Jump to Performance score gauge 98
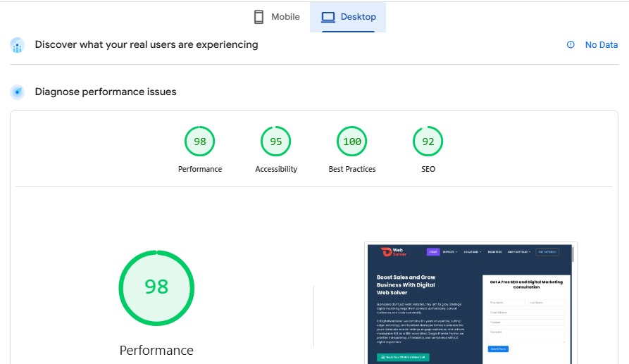The width and height of the screenshot is (629, 364). (x=200, y=142)
